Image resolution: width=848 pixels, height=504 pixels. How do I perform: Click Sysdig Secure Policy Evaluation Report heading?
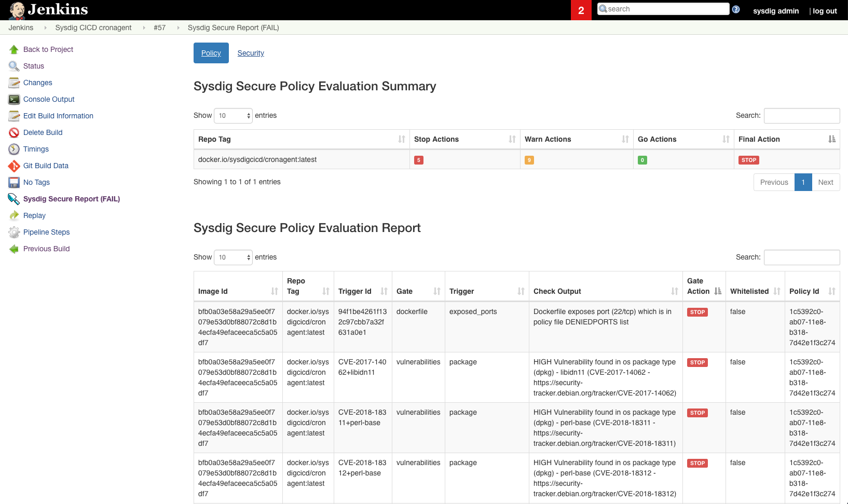[307, 228]
